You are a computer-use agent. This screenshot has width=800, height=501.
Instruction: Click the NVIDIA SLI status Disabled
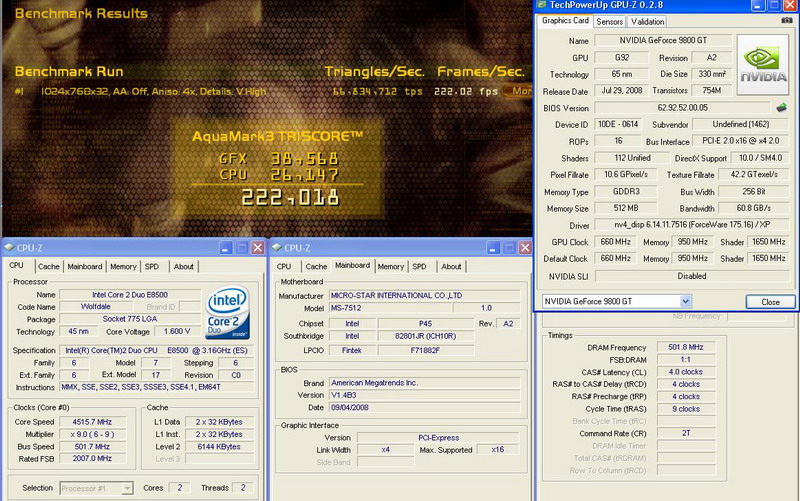pyautogui.click(x=692, y=276)
